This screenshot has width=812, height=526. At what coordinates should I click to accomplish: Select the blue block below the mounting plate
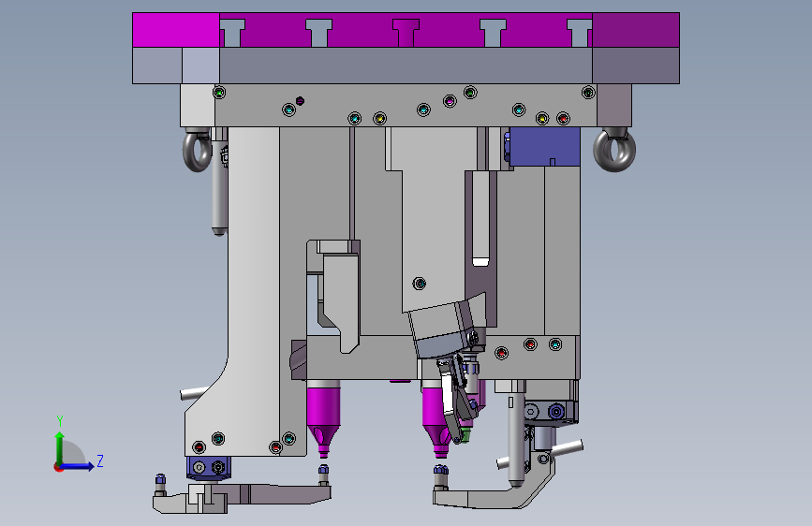click(x=544, y=147)
